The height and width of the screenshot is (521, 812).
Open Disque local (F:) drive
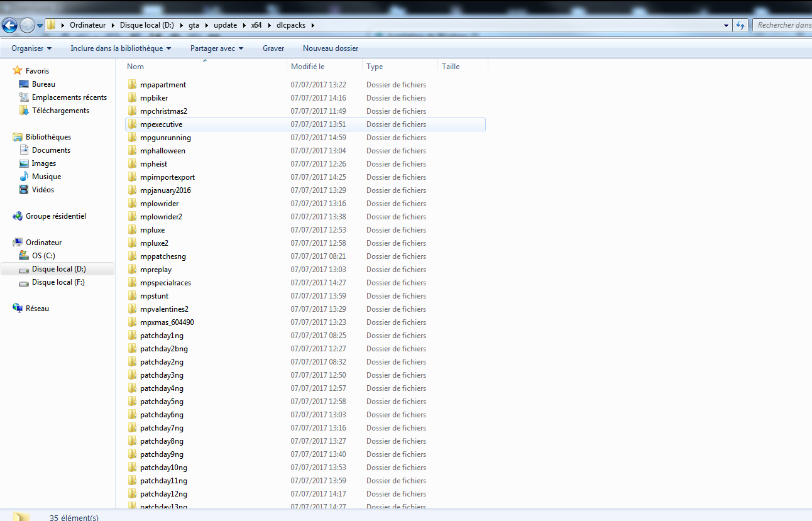pos(58,282)
